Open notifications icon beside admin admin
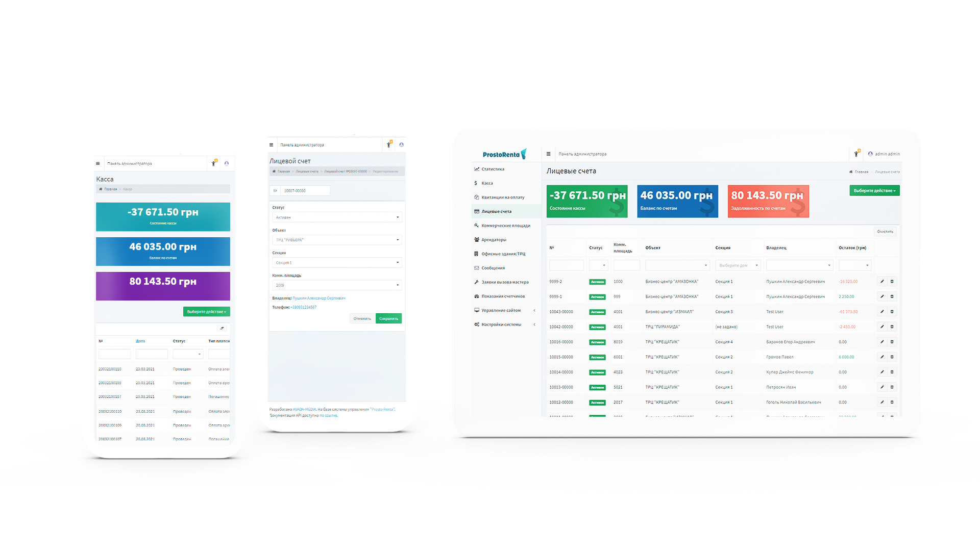Image resolution: width=980 pixels, height=551 pixels. [x=856, y=154]
